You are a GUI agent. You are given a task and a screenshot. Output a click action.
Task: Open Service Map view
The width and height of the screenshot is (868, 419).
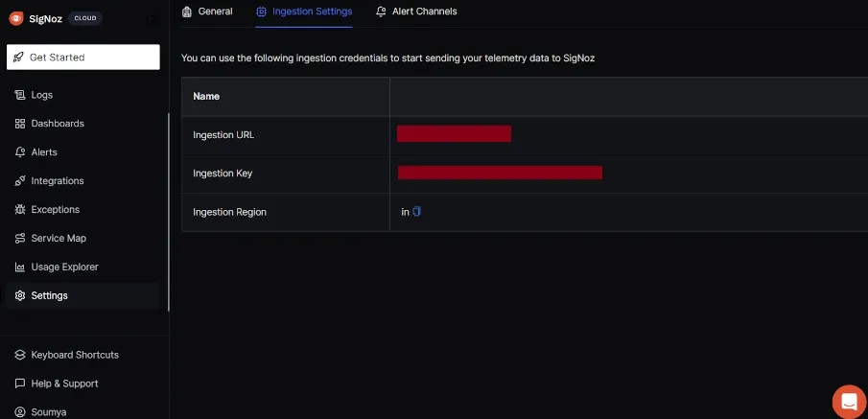[x=83, y=239]
